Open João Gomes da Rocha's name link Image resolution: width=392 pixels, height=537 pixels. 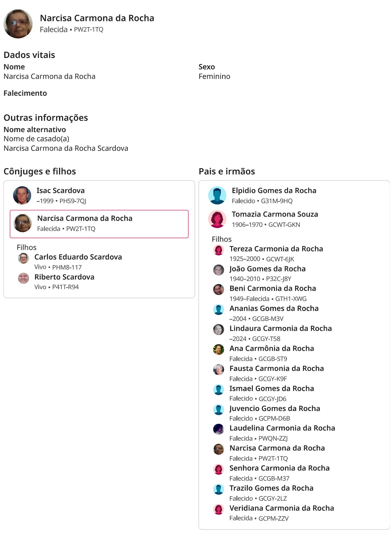[268, 269]
